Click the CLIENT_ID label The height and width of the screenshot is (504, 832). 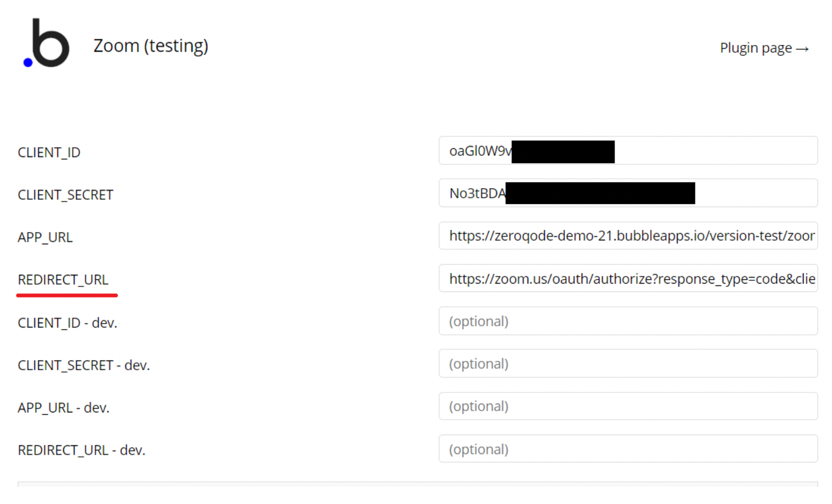click(49, 153)
